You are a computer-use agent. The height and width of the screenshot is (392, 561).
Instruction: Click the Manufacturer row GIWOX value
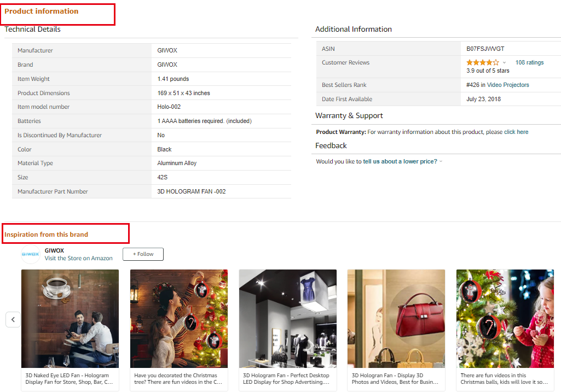[x=167, y=50]
